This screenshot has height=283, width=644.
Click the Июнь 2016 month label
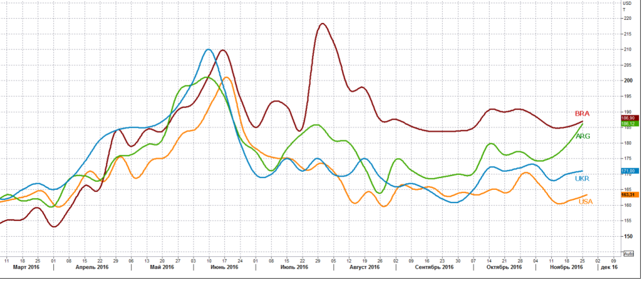(x=224, y=267)
